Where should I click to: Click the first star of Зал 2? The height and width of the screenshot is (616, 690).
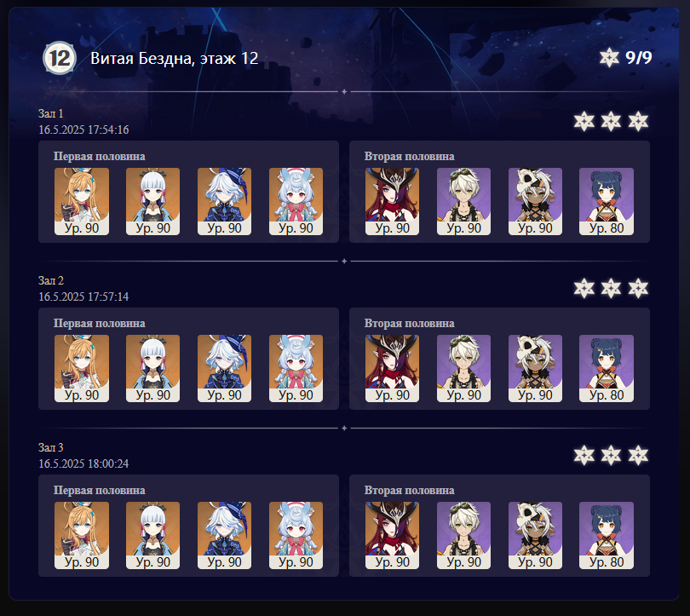tap(584, 288)
